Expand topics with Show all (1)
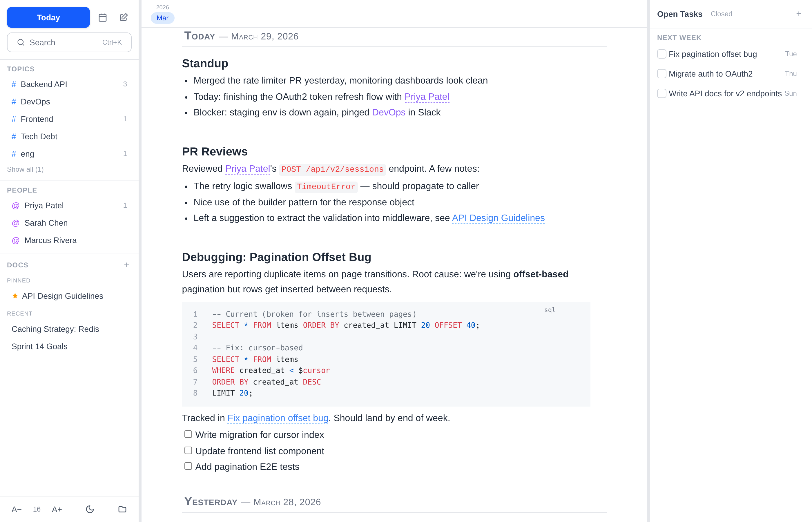 click(x=25, y=169)
